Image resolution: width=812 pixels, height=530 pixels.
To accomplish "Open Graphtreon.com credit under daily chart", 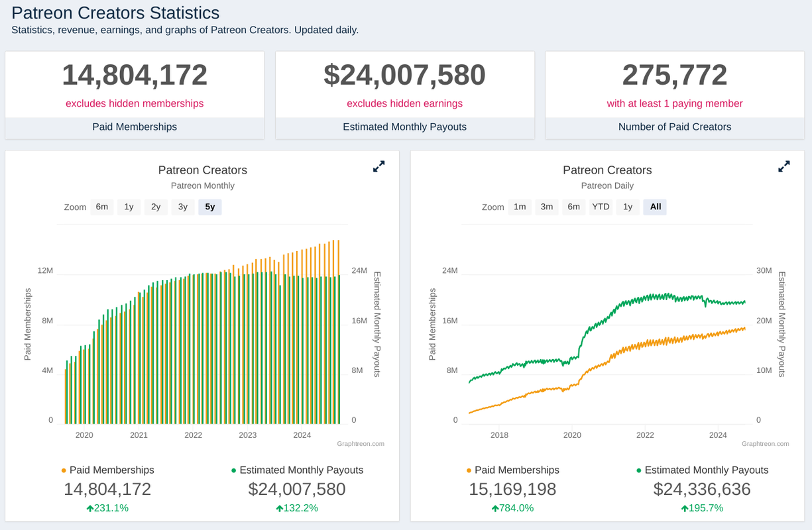I will (x=766, y=444).
